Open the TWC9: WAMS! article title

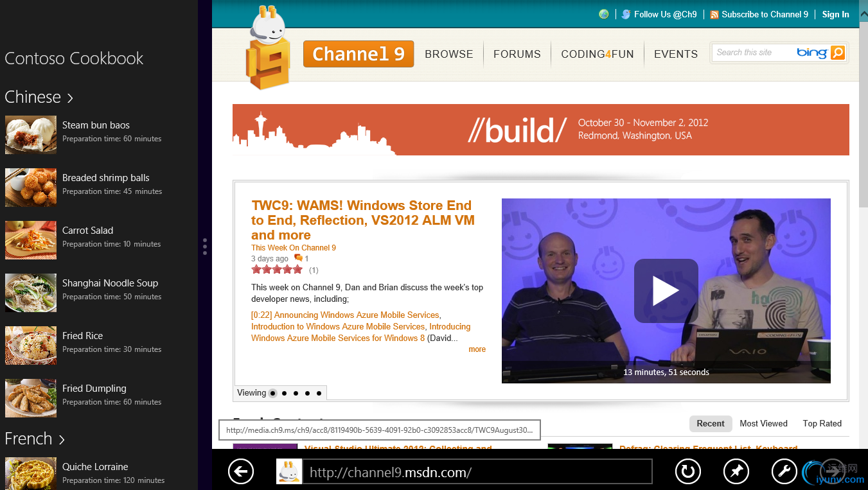click(363, 220)
